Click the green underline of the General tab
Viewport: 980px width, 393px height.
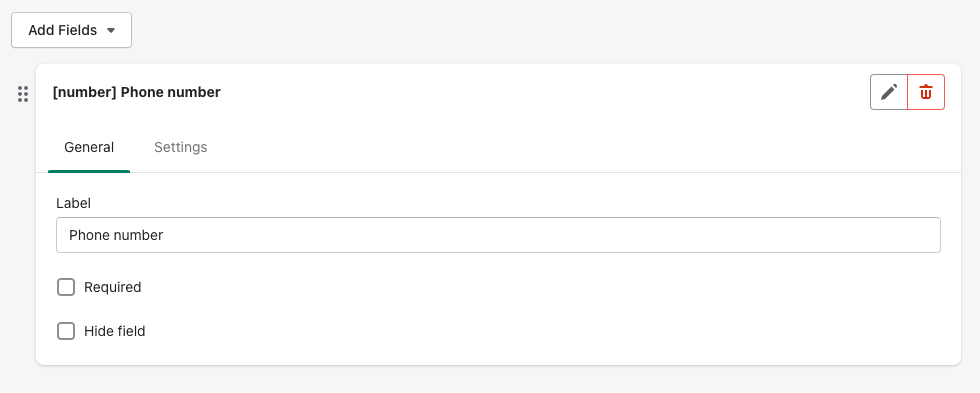[x=89, y=171]
